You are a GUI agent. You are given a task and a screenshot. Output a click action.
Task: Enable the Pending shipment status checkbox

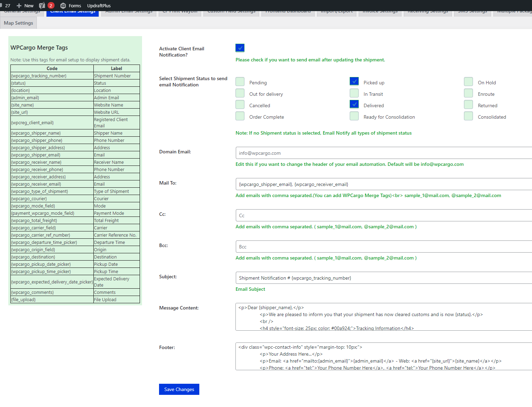tap(240, 82)
